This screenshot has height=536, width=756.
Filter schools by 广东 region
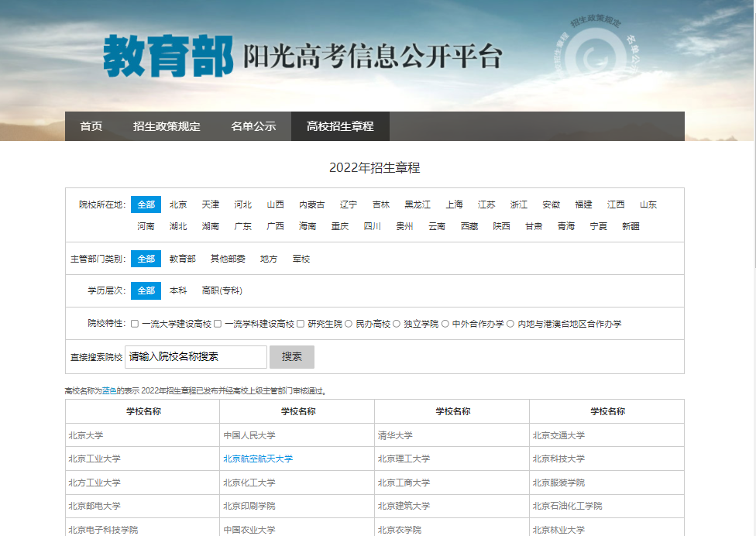[242, 226]
